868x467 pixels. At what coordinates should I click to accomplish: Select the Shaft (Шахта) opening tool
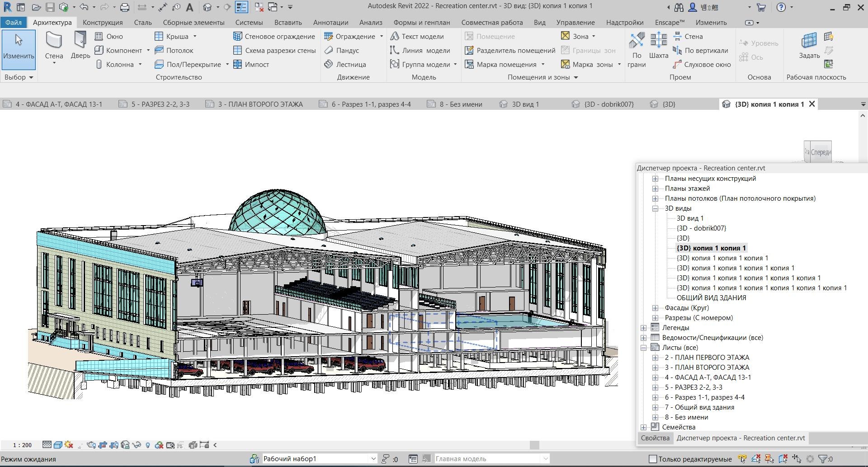(x=658, y=46)
